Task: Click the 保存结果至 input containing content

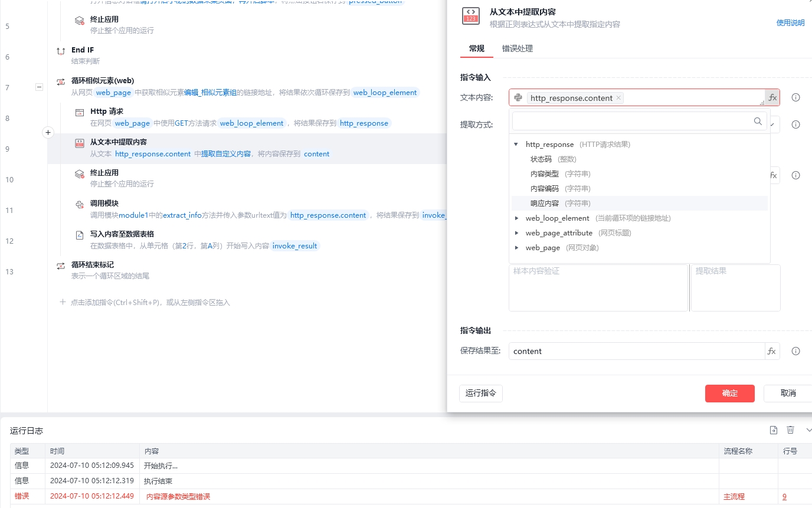Action: tap(637, 351)
